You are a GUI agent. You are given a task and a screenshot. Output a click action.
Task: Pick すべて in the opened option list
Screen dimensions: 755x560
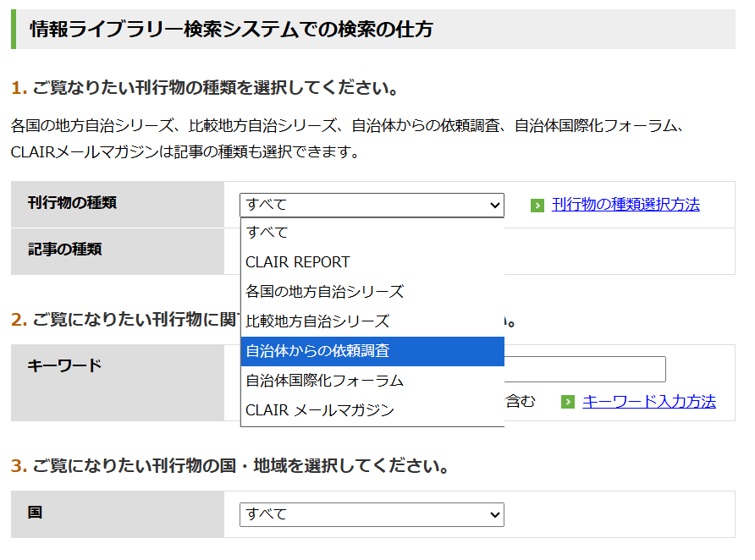(x=267, y=233)
